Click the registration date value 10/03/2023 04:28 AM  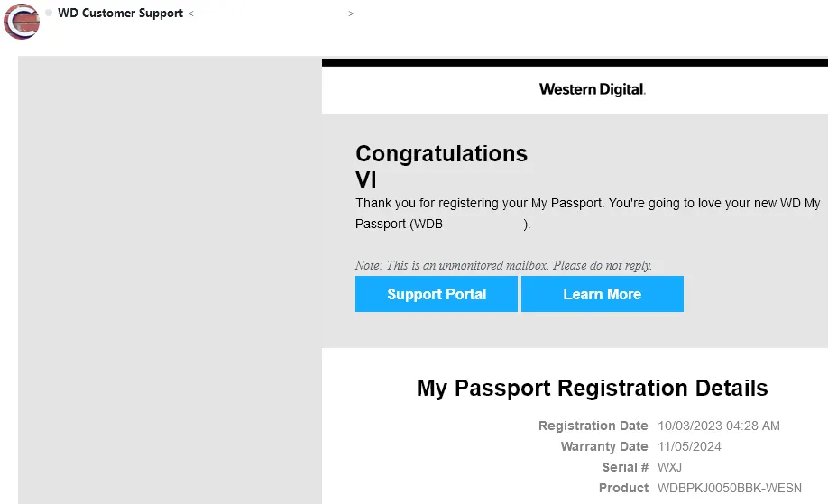click(x=719, y=426)
